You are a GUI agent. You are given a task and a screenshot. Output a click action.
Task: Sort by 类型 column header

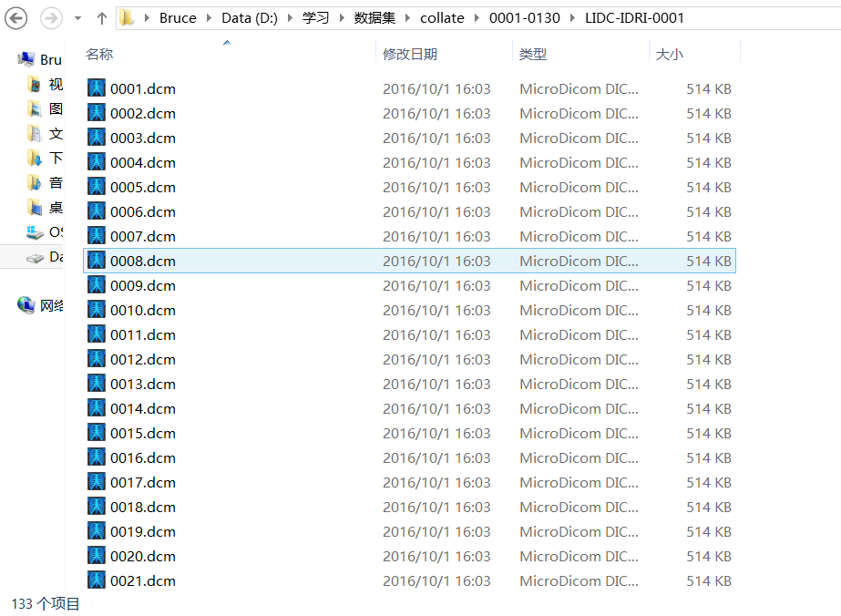[x=533, y=54]
